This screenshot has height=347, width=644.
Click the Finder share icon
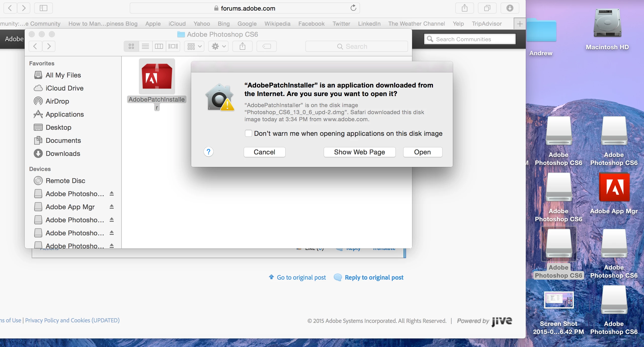coord(242,46)
